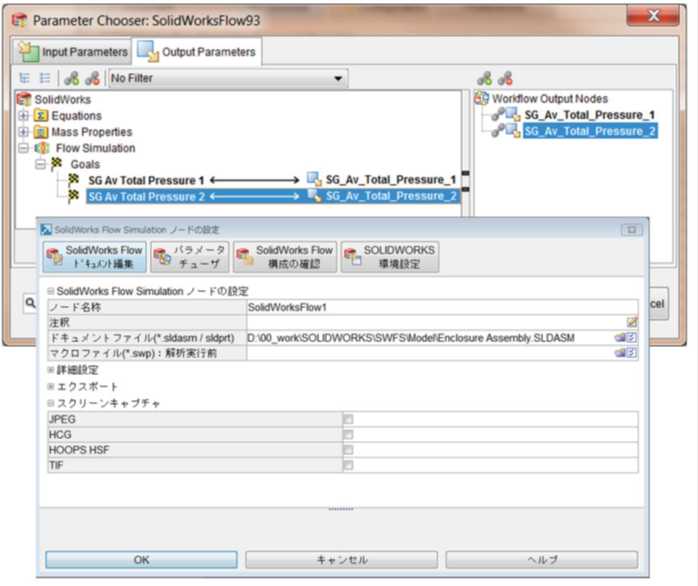This screenshot has height=586, width=698.
Task: Select Workflow Output Nodes root item
Action: coord(550,98)
